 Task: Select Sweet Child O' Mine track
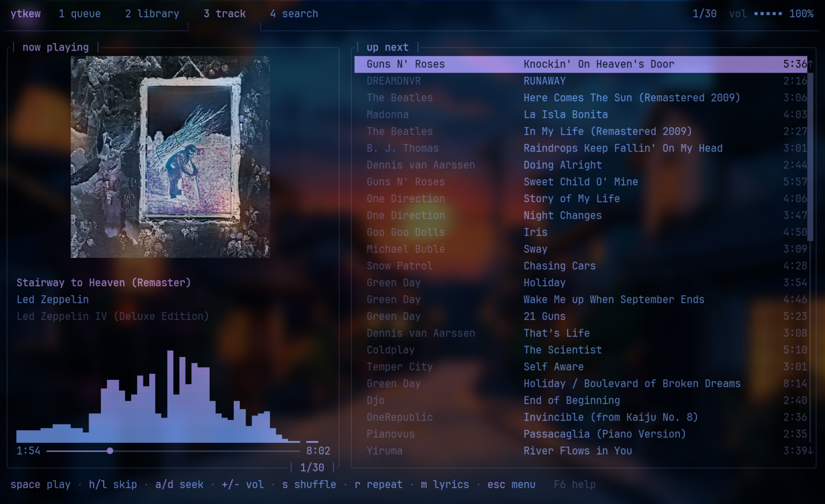pyautogui.click(x=580, y=181)
